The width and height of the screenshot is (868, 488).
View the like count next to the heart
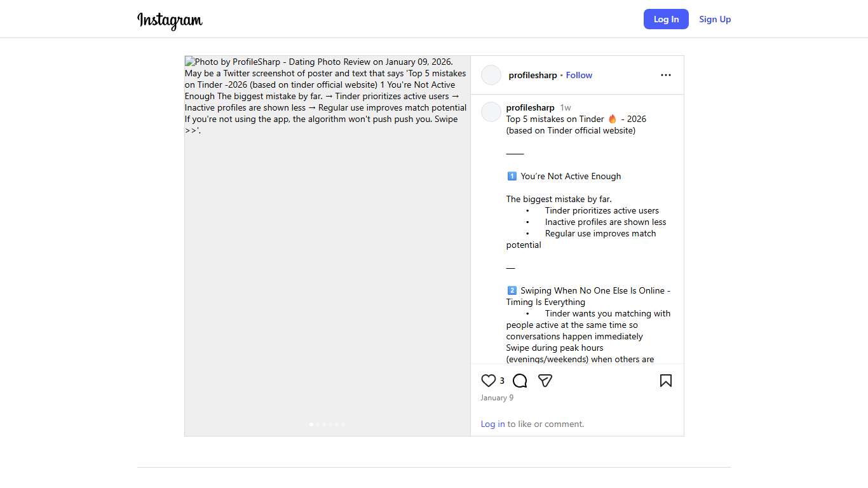(502, 381)
